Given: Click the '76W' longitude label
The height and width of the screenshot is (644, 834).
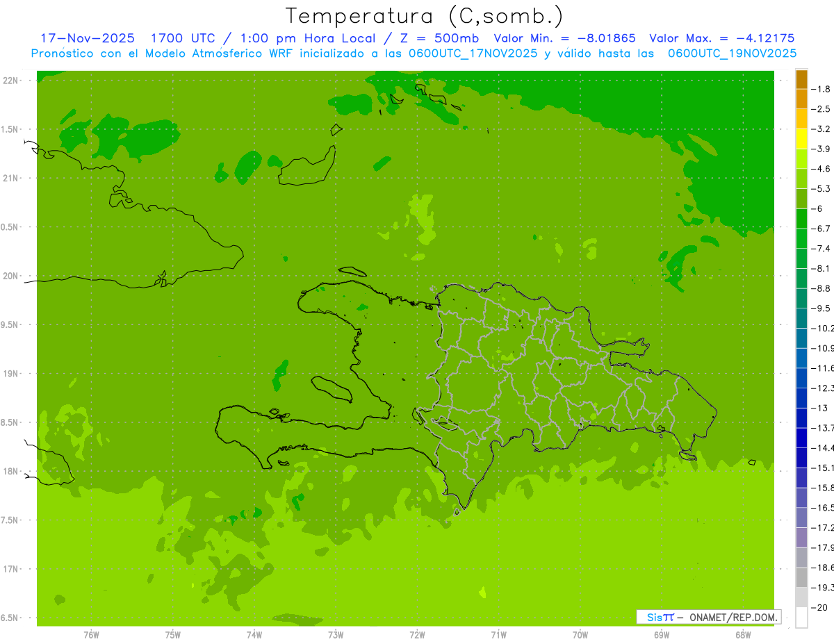Looking at the screenshot, I should [x=91, y=635].
